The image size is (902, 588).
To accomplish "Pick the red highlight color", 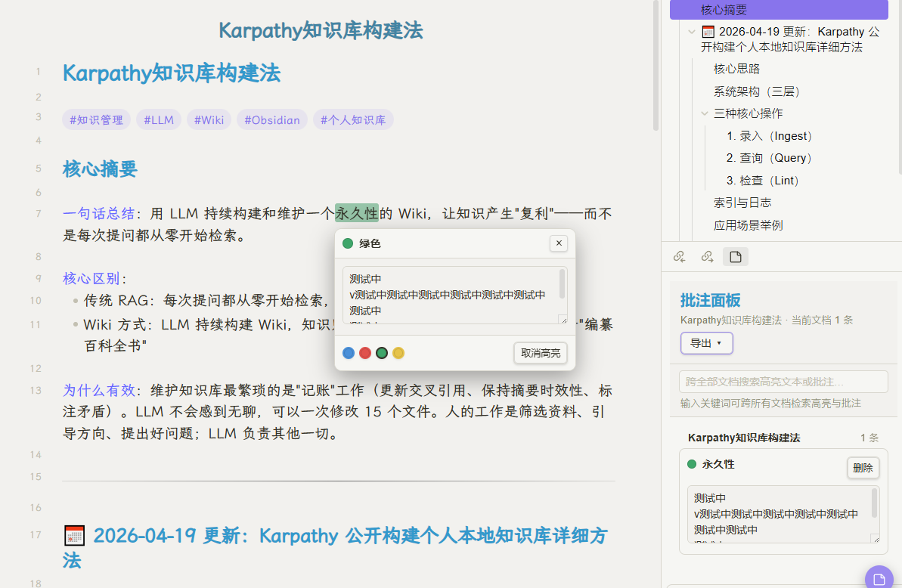I will pos(365,353).
